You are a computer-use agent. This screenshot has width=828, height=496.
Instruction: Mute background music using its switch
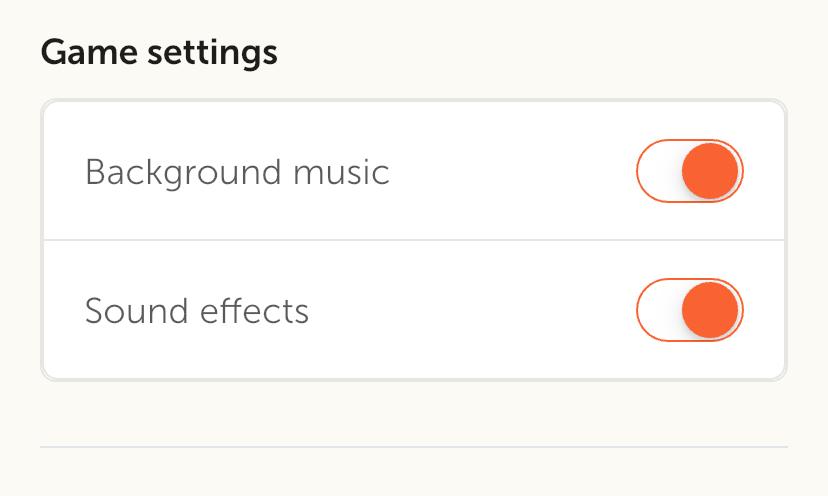point(690,172)
